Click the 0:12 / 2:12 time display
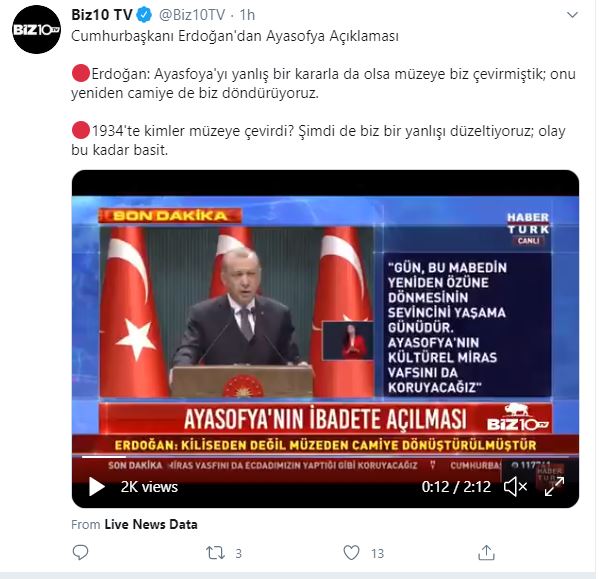This screenshot has width=599, height=579. point(456,487)
